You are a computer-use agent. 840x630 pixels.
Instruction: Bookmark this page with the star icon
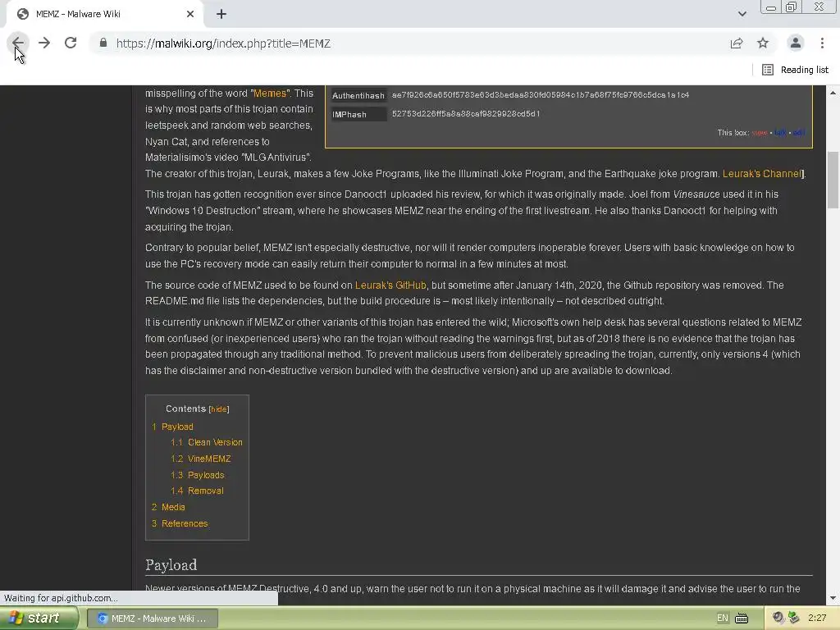point(763,43)
